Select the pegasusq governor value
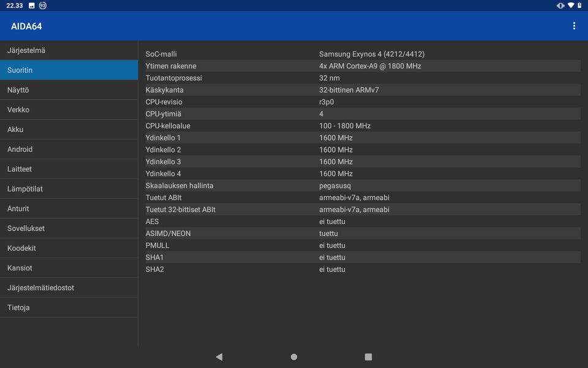The height and width of the screenshot is (368, 588). [x=335, y=186]
